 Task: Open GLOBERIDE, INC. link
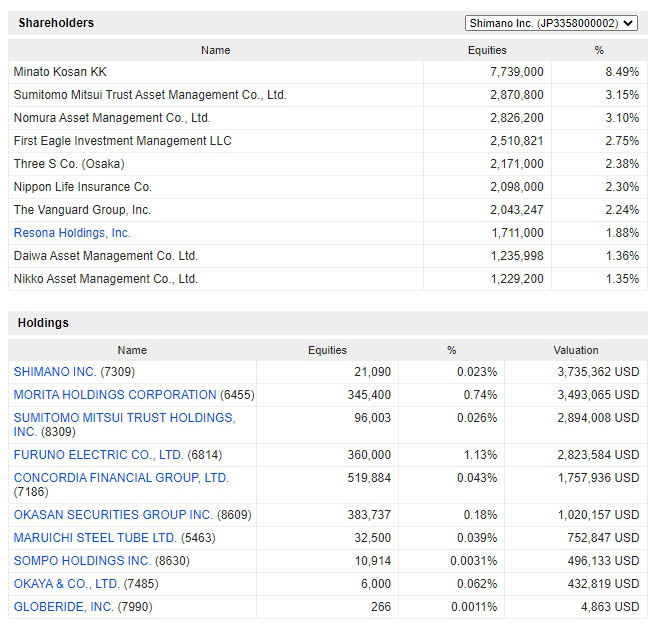[x=63, y=607]
